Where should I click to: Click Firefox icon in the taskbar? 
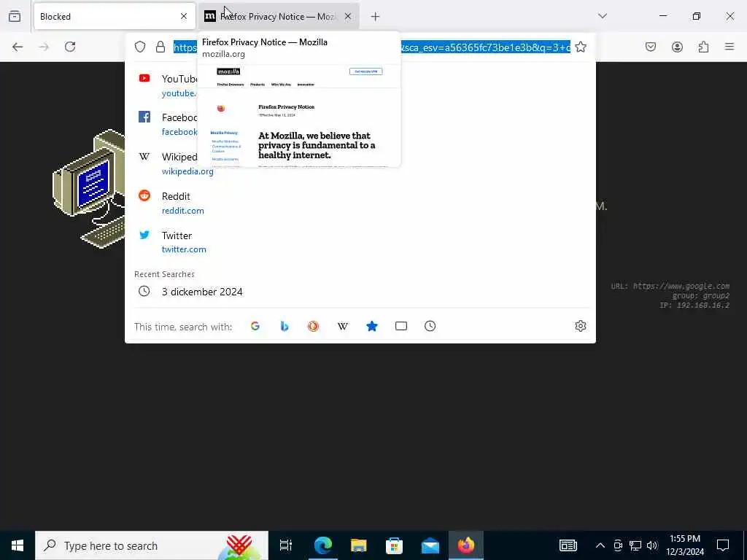pos(466,545)
